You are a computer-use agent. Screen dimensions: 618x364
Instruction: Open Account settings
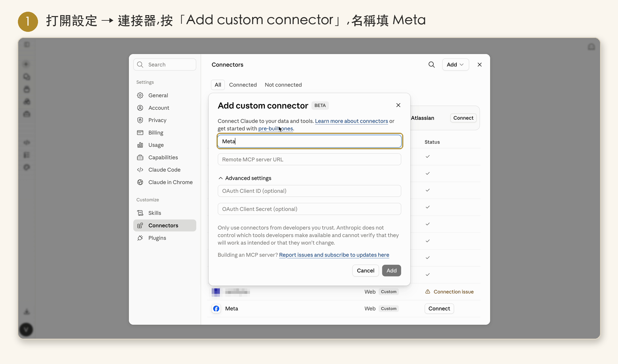pyautogui.click(x=165, y=108)
